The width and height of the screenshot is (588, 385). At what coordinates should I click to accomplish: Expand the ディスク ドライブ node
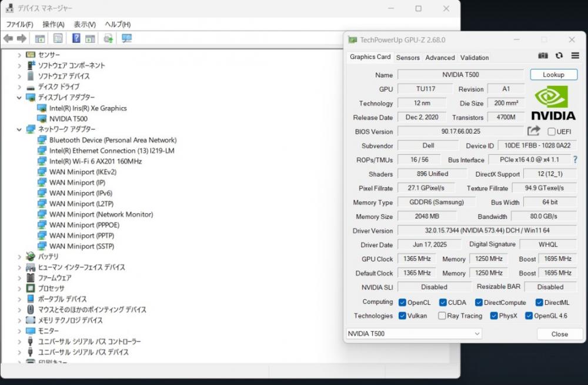[19, 87]
